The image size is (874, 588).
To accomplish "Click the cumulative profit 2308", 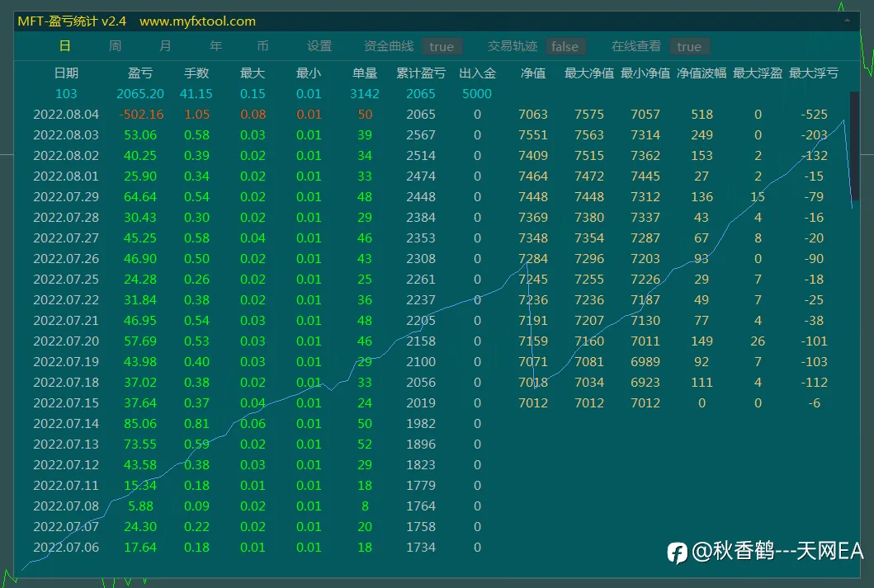I will pos(421,258).
